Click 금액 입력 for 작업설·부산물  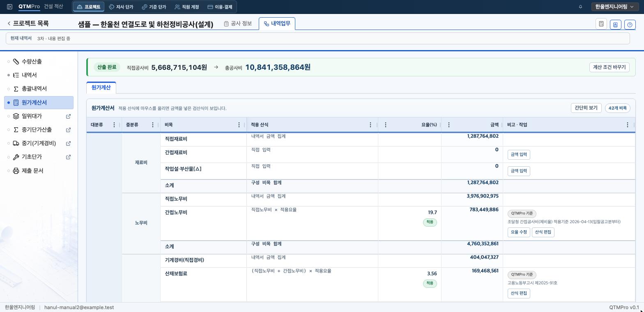pos(519,171)
